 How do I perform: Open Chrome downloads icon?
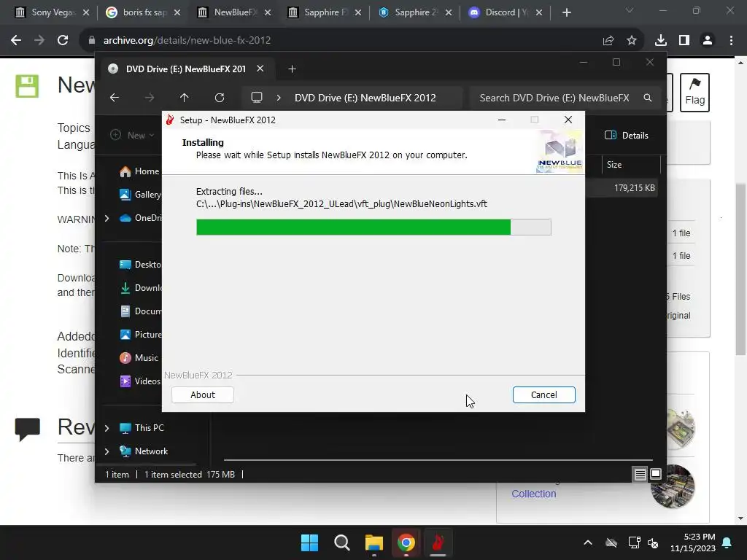[661, 41]
